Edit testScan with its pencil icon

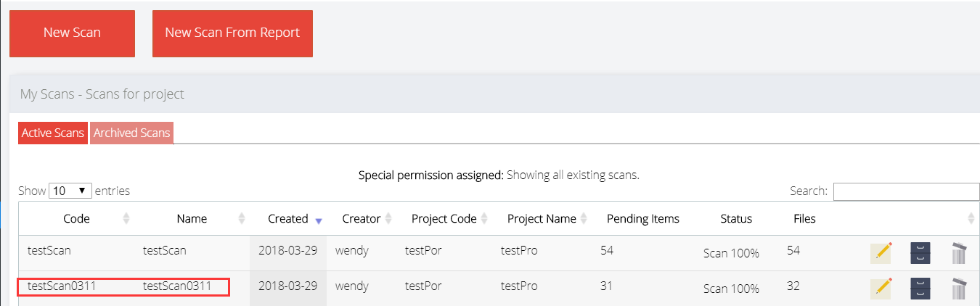(x=881, y=253)
